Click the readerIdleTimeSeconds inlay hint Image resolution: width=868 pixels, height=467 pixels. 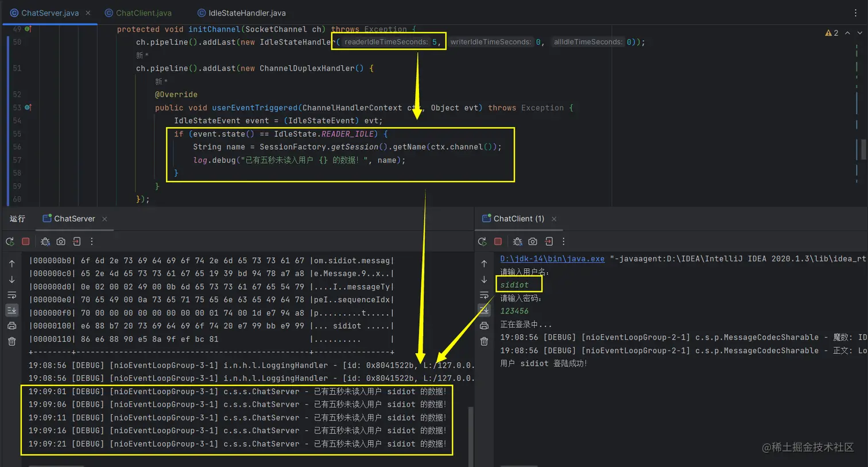click(x=386, y=42)
